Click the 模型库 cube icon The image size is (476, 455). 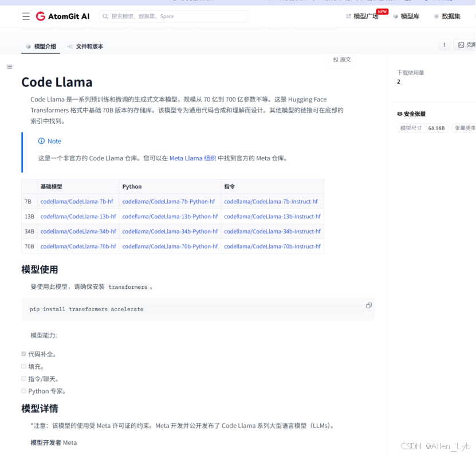pyautogui.click(x=396, y=17)
